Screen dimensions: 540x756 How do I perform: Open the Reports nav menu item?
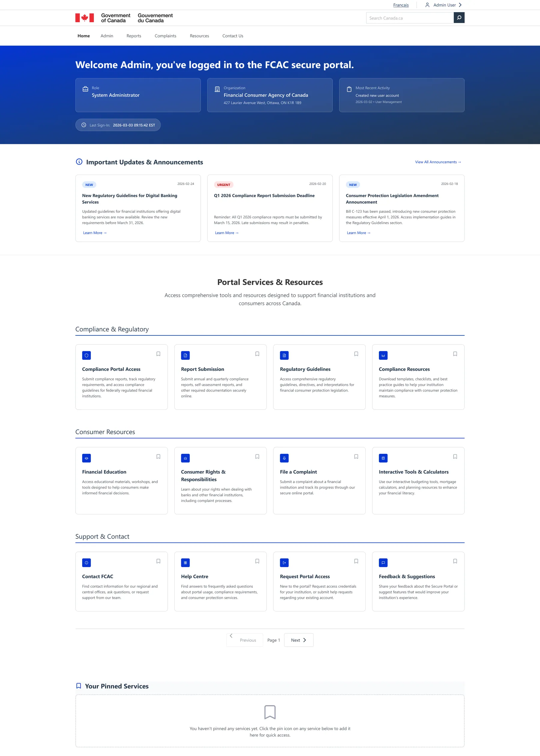click(134, 36)
